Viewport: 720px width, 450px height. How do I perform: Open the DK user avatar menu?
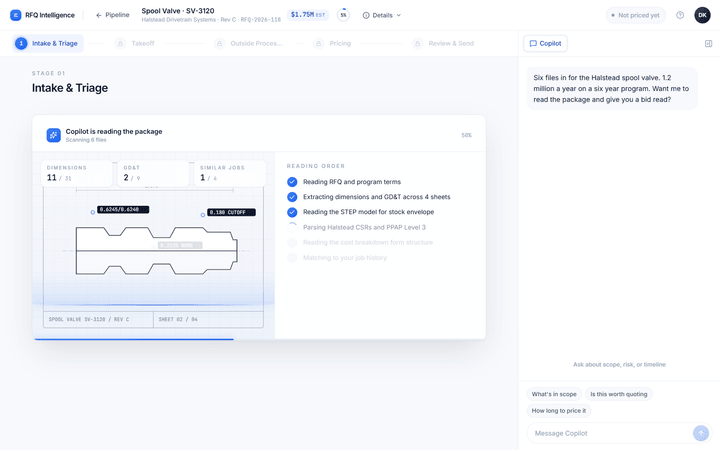pos(702,15)
